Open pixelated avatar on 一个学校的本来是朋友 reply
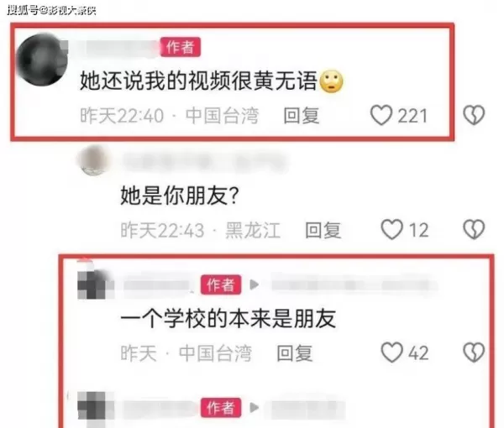The height and width of the screenshot is (428, 504). coord(96,284)
